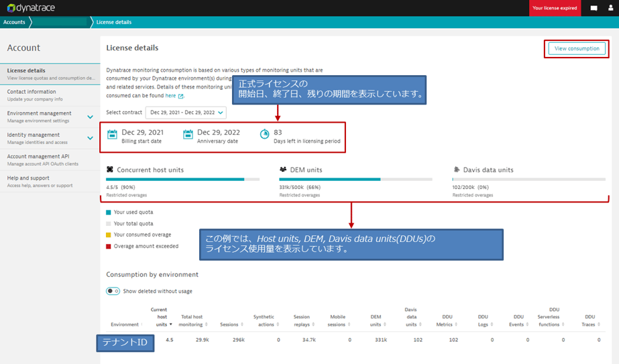619x364 pixels.
Task: Click Davis data units icon
Action: (456, 170)
